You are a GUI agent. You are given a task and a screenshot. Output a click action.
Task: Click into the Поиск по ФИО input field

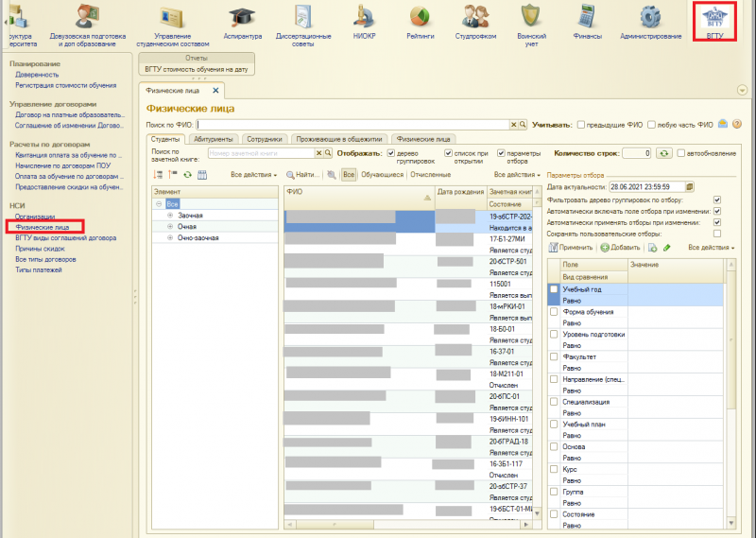352,125
